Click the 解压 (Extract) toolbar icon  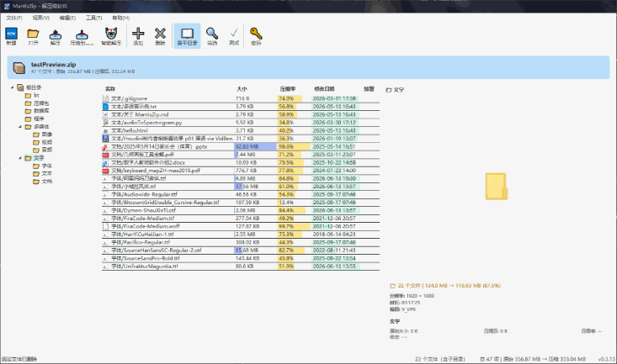tap(55, 34)
